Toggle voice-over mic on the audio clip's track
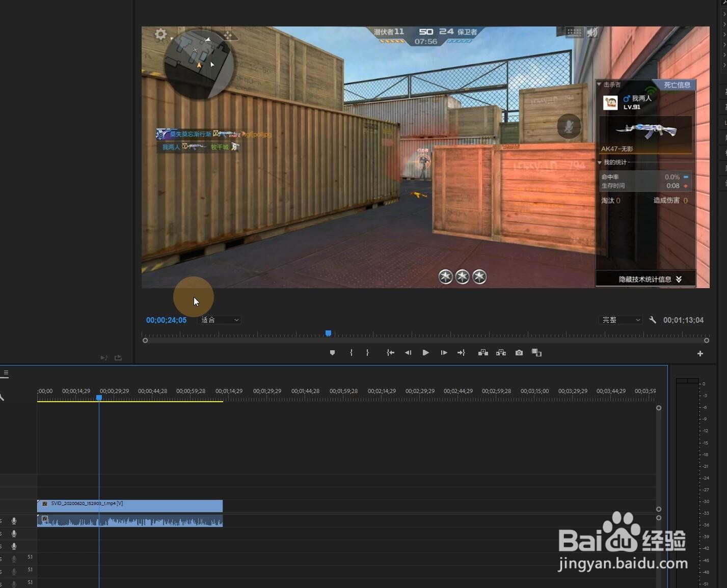 [x=14, y=521]
